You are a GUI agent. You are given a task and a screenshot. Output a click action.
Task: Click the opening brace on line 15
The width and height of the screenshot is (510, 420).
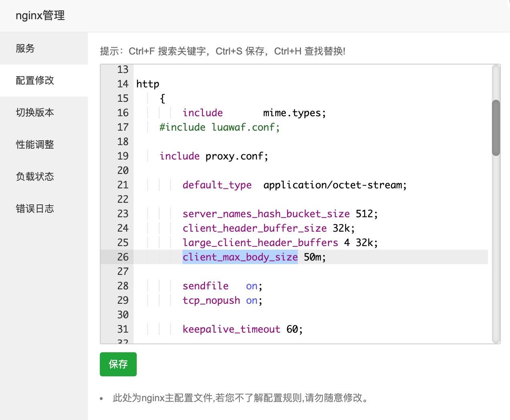(162, 99)
